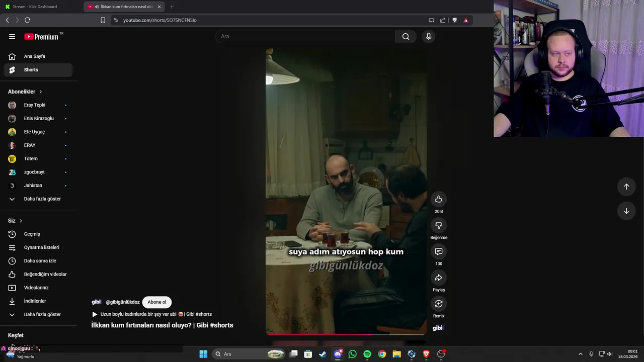644x362 pixels.
Task: Expand Siz section chevron
Action: (x=21, y=221)
